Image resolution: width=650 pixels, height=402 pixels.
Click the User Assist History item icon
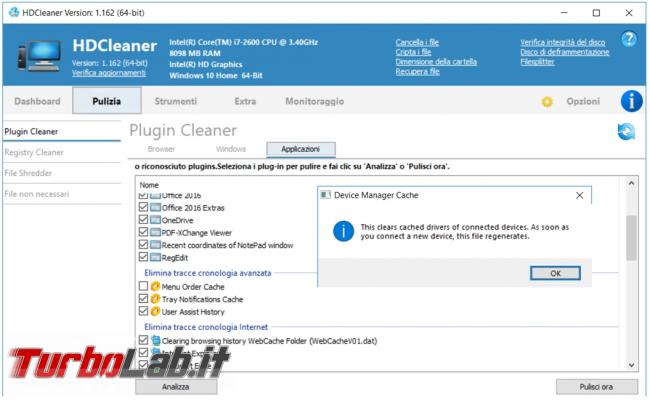tap(155, 311)
